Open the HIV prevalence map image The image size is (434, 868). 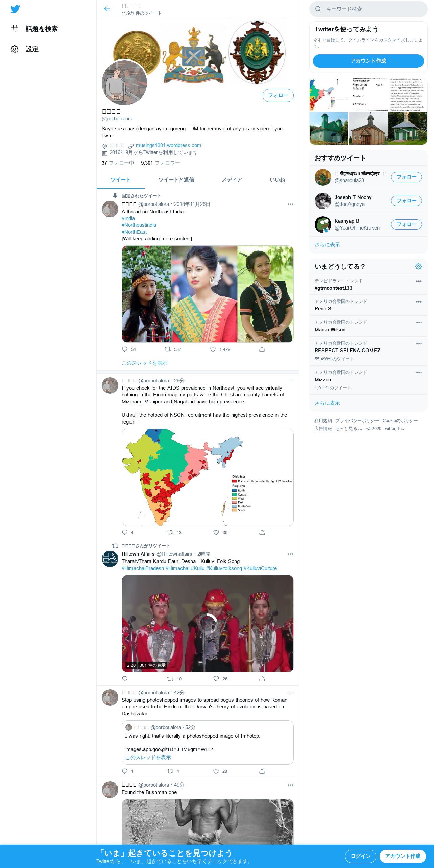tap(208, 477)
